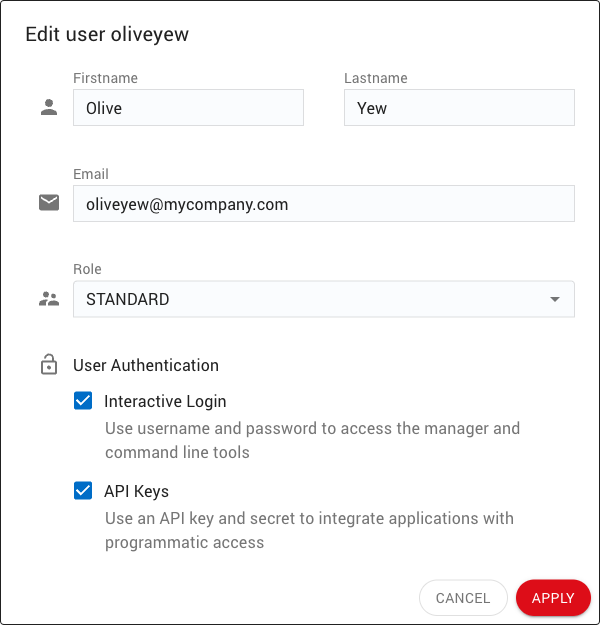Click the Interactive Login label text
601x626 pixels.
[165, 401]
